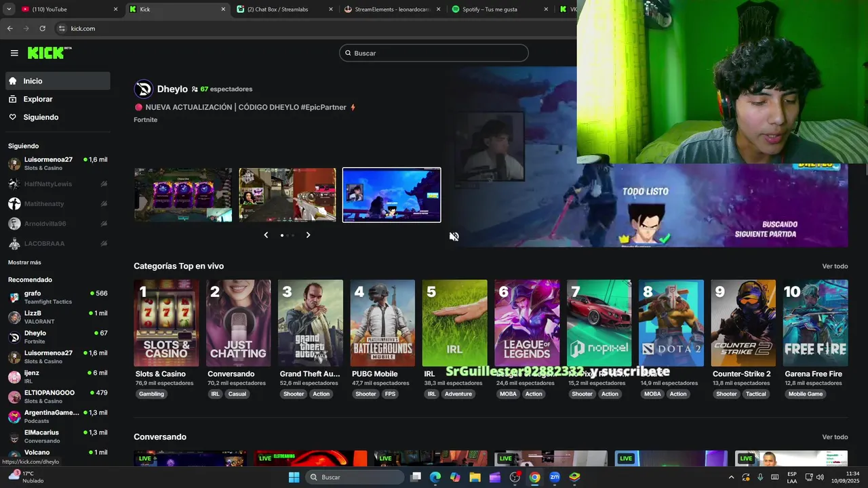Click the Tactical tag under Counter-Strike 2

click(x=755, y=394)
